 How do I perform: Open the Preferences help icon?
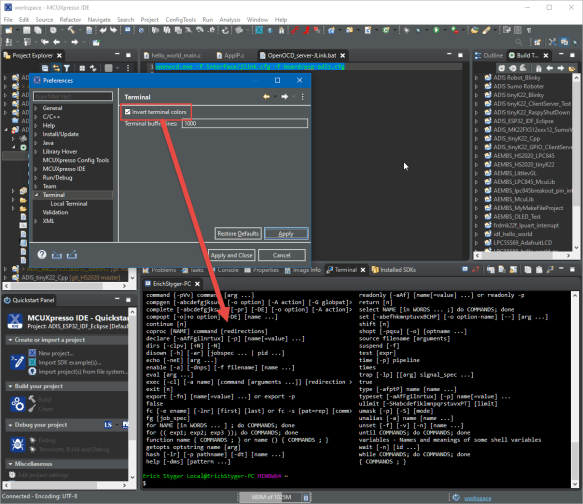pos(42,255)
